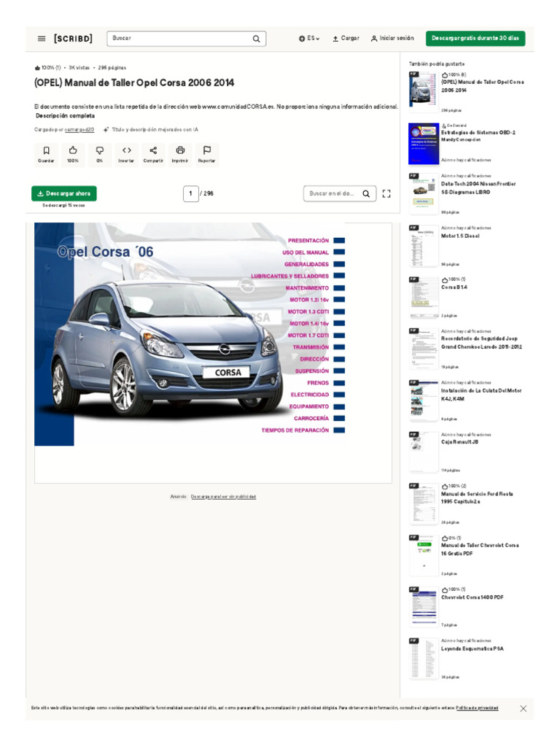Click Política de privacidad link
Screen dimensions: 560x747
(477, 708)
